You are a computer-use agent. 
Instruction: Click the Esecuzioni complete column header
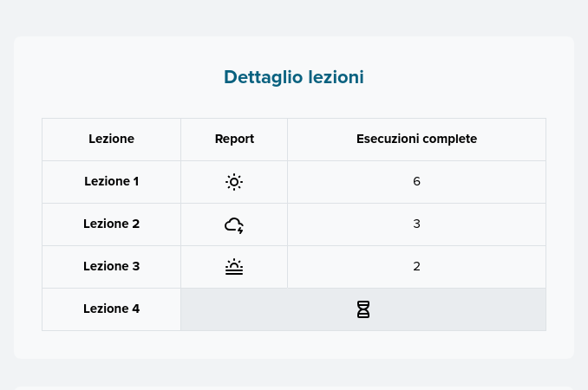(x=416, y=139)
